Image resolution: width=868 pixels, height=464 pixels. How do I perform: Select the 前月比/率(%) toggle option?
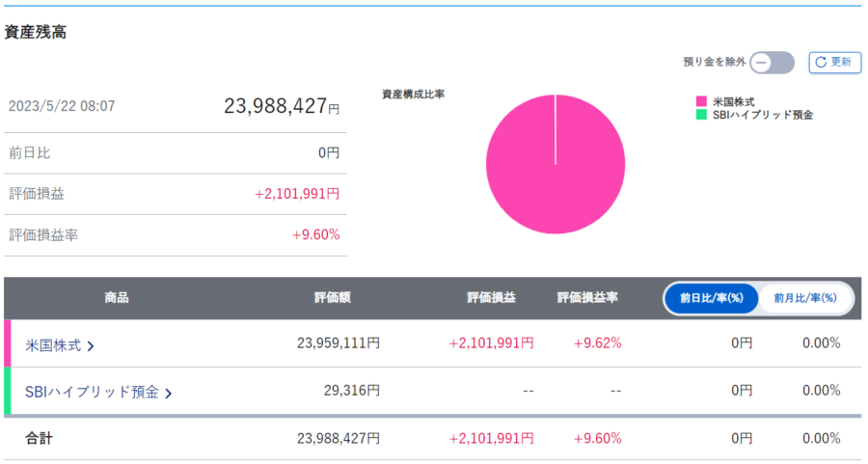point(806,298)
